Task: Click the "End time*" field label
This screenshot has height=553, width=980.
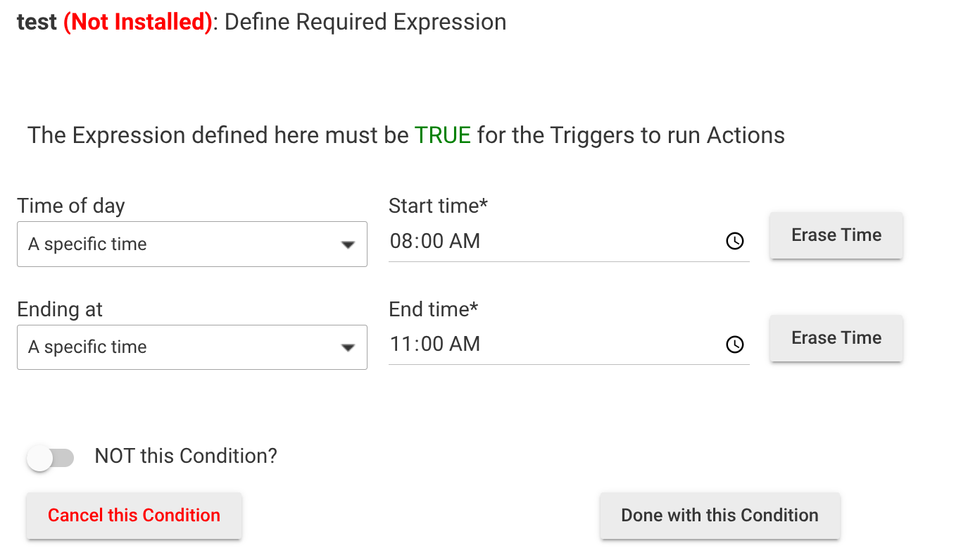Action: click(433, 309)
